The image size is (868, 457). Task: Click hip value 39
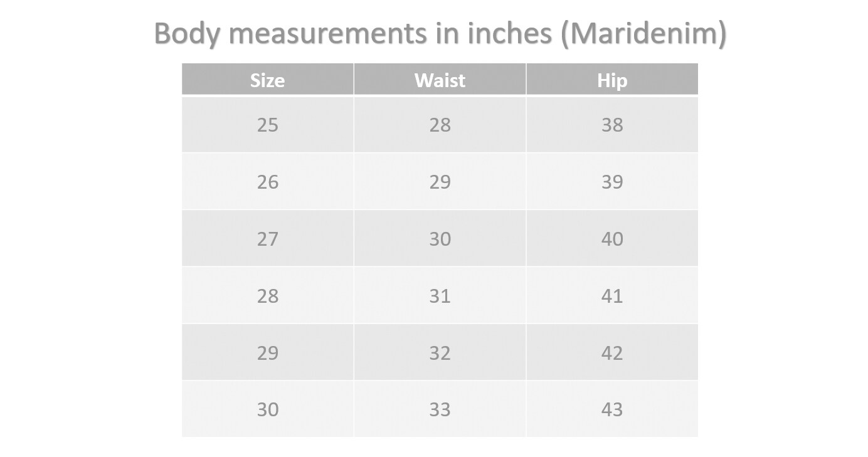click(612, 182)
